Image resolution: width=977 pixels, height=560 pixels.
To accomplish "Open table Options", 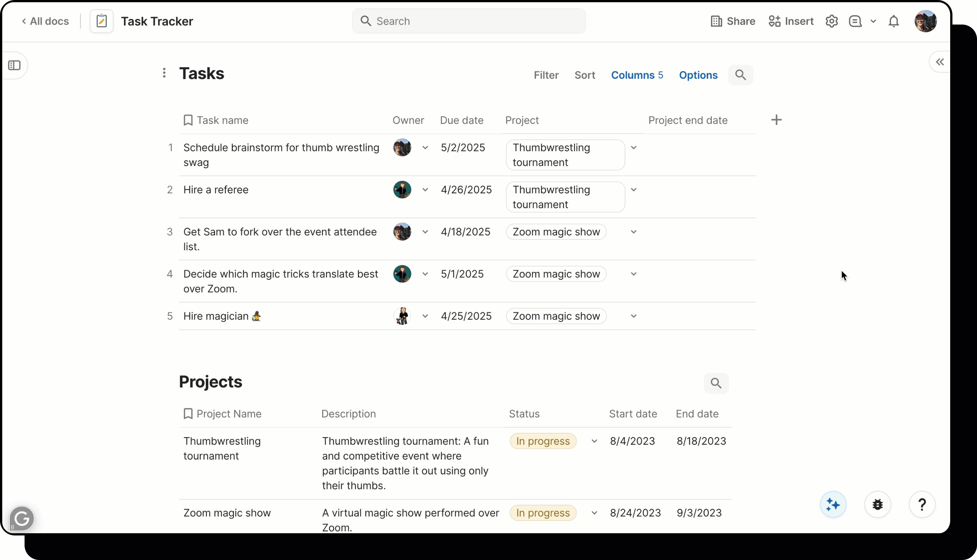I will coord(698,75).
